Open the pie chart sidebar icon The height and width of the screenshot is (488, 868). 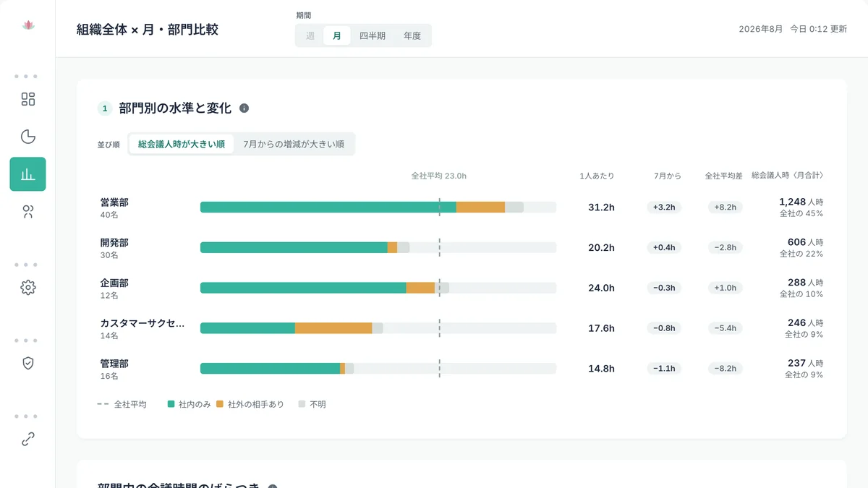[x=27, y=137]
